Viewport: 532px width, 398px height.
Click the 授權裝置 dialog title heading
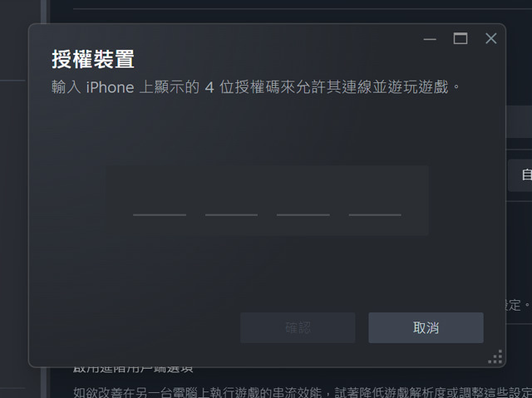click(93, 59)
